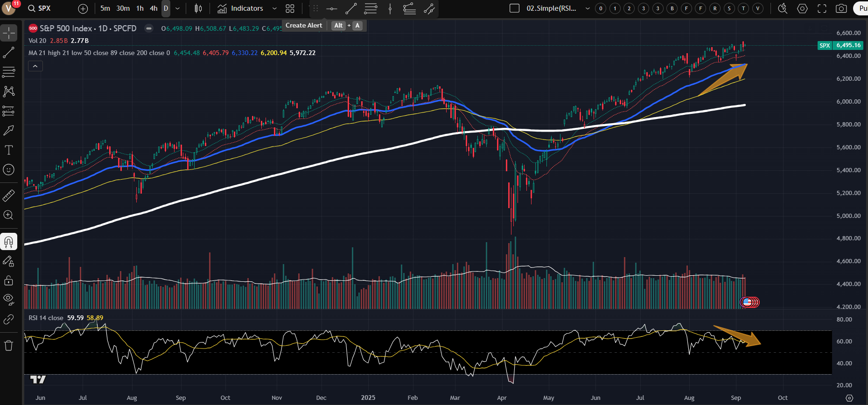This screenshot has height=405, width=868.
Task: Open the Indicators dialog
Action: tap(241, 8)
